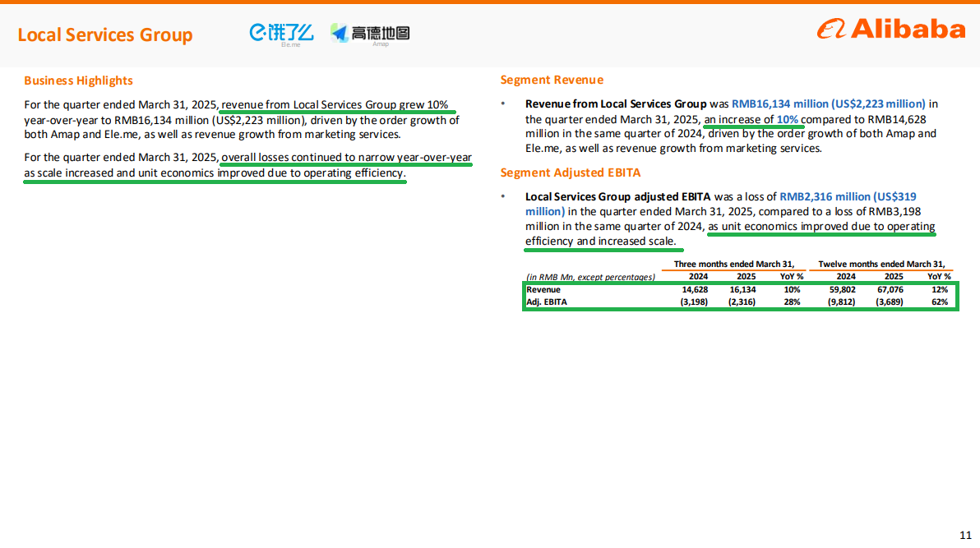Click "revenue from Local Services Group grew 10%" phrase
Screen dimensions: 980x548
335,105
